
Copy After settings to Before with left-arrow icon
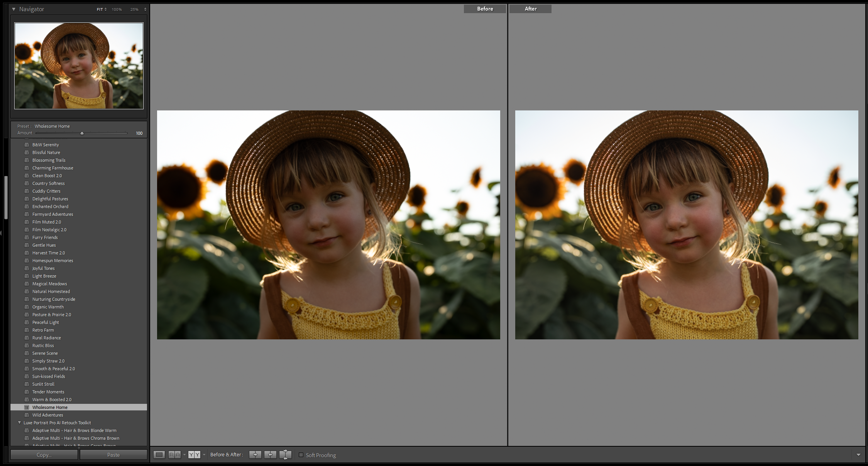(x=270, y=454)
